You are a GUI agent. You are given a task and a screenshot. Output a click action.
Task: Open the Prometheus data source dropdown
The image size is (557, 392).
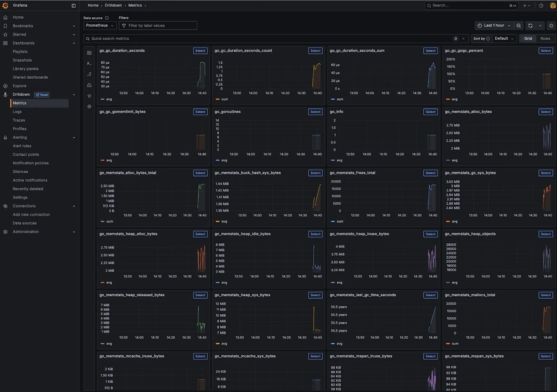(100, 25)
